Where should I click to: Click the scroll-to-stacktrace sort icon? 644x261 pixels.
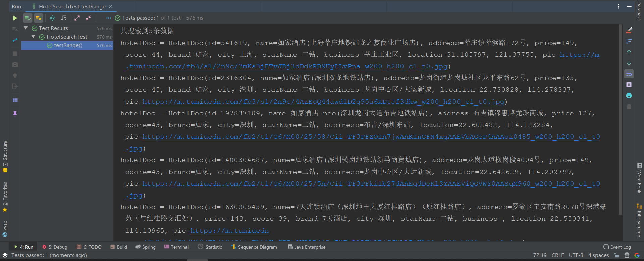pos(629,41)
